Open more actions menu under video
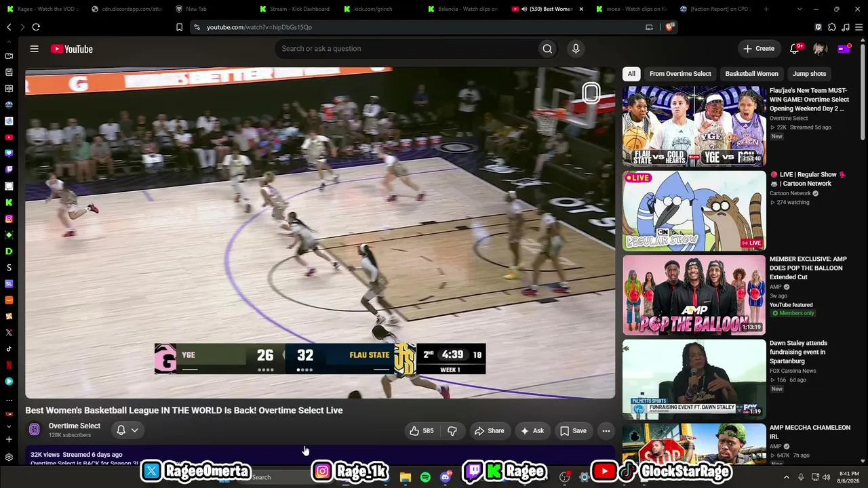 pos(606,430)
